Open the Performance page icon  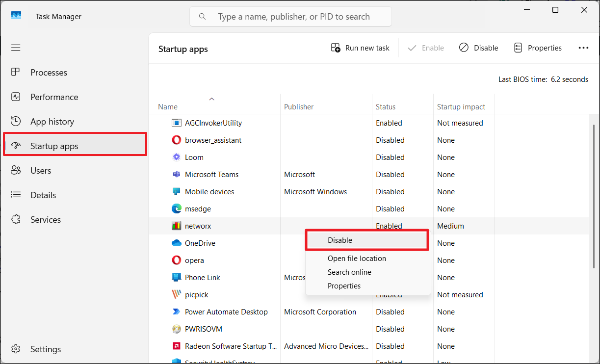point(16,97)
